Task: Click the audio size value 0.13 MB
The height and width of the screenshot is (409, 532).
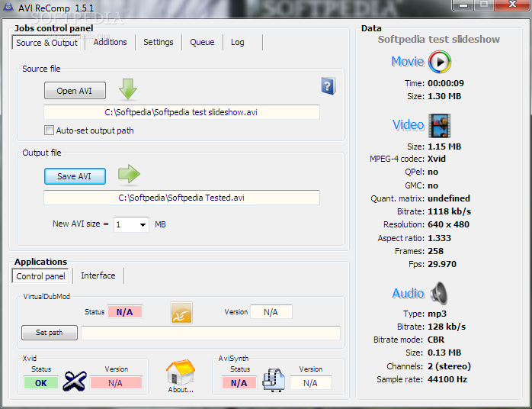Action: pos(444,353)
